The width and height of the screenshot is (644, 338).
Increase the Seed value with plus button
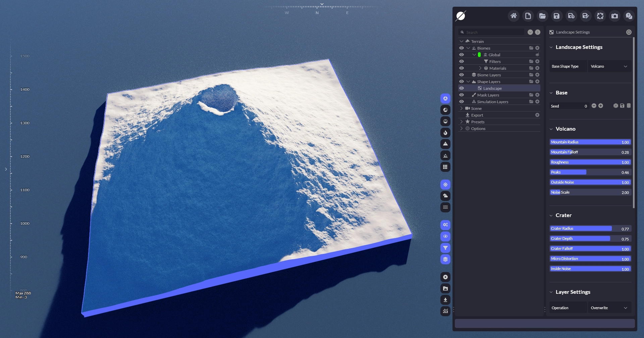(601, 106)
